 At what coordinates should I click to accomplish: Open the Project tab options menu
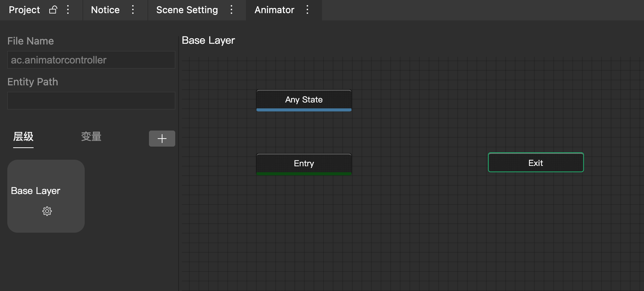[68, 10]
